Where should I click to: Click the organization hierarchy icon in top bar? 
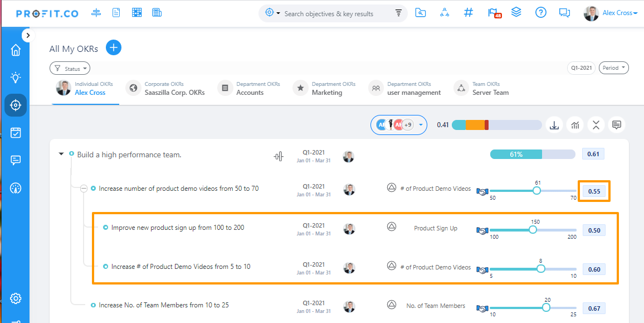[444, 12]
